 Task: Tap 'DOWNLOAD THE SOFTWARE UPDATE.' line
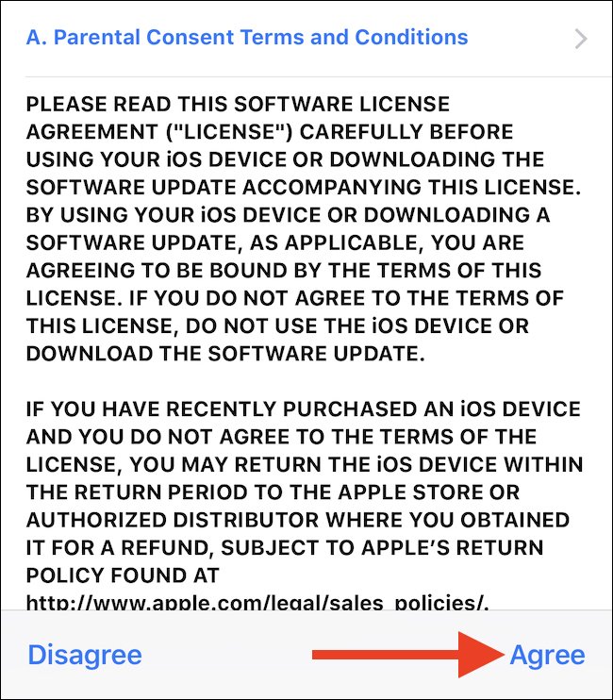coord(225,354)
